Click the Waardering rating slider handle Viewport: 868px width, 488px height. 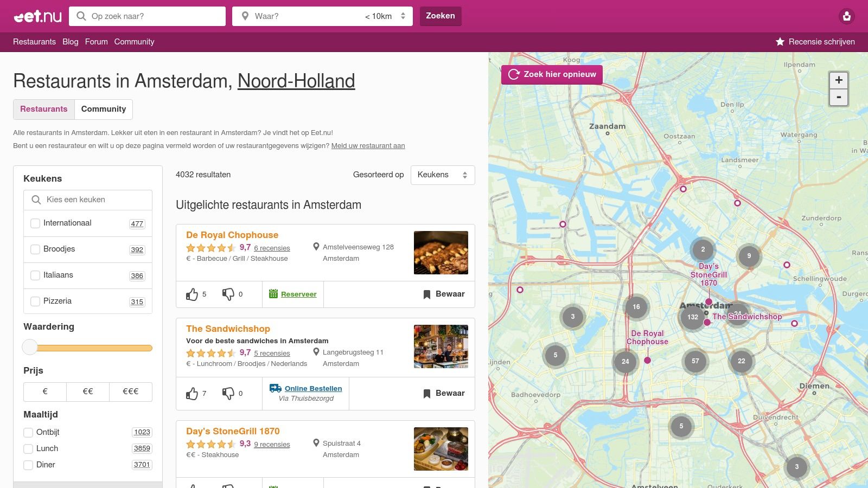(x=30, y=348)
